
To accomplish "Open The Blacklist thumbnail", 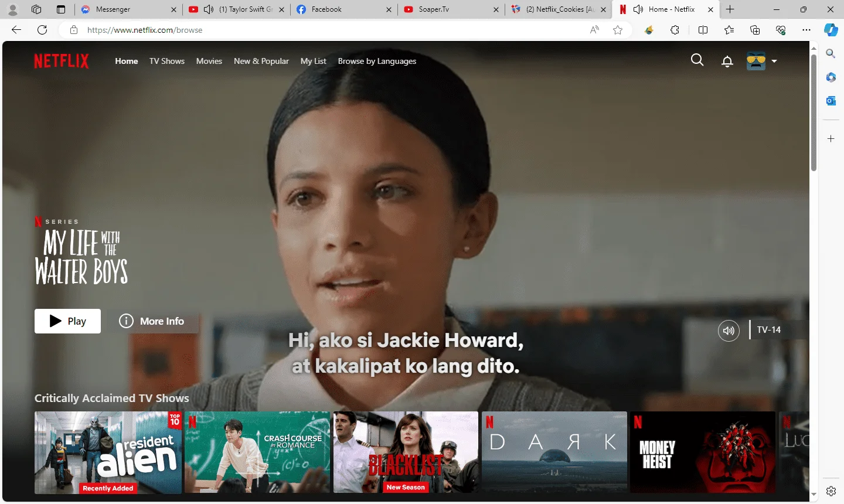I will (x=406, y=452).
